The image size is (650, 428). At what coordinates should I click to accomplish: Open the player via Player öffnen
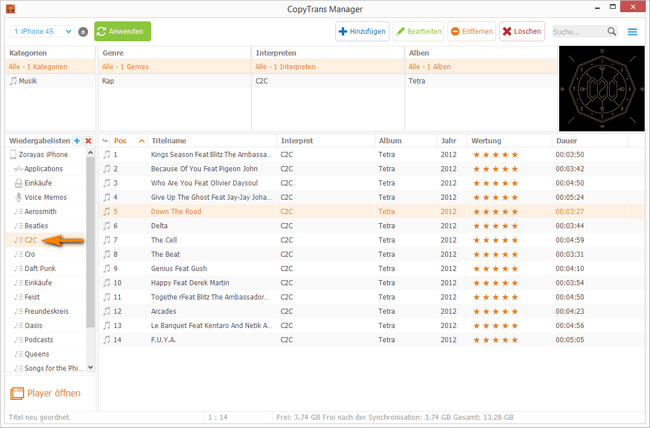pos(45,393)
